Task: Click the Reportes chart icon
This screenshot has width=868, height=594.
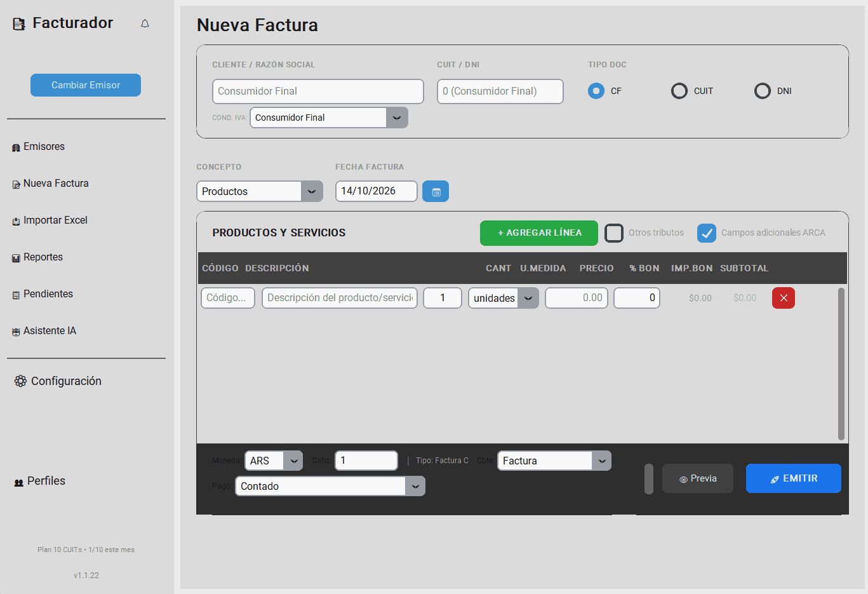Action: (x=16, y=258)
